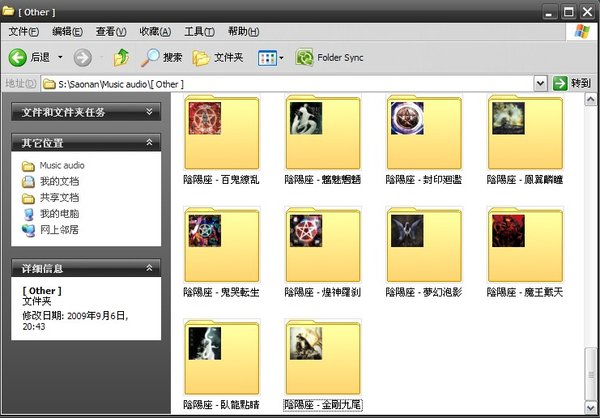The height and width of the screenshot is (418, 600).
Task: Open the 帮助(H) menu
Action: click(243, 31)
